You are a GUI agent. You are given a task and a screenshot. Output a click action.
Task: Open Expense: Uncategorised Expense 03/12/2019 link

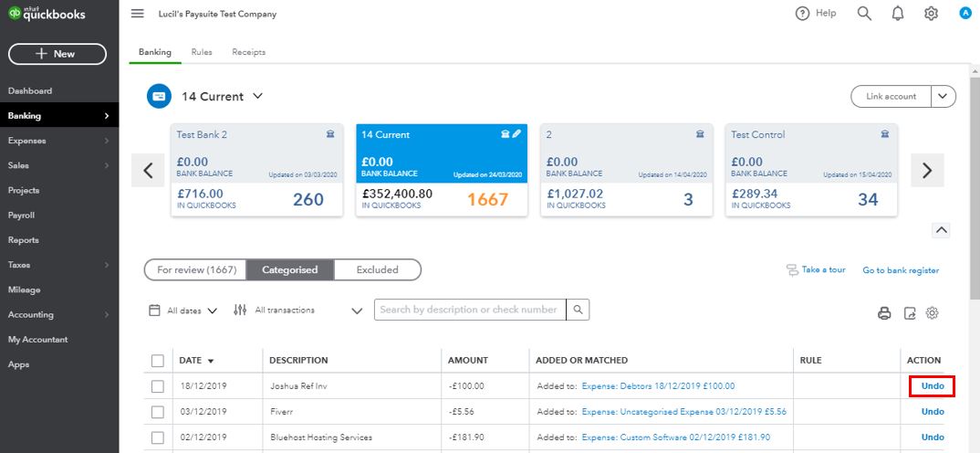coord(683,412)
